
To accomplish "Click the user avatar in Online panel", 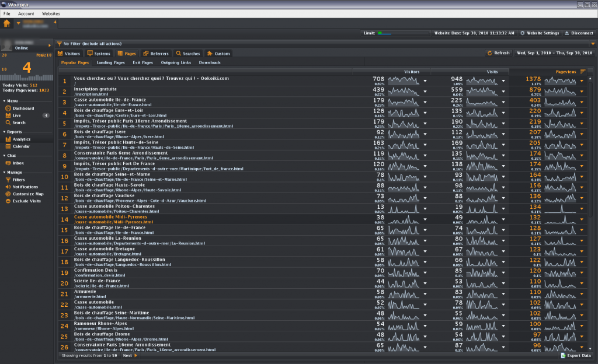I will (6, 45).
